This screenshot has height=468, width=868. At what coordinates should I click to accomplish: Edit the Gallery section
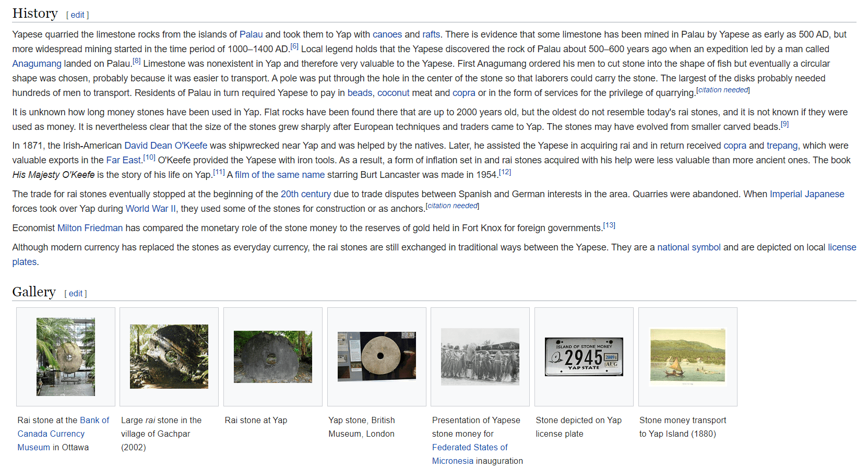76,294
